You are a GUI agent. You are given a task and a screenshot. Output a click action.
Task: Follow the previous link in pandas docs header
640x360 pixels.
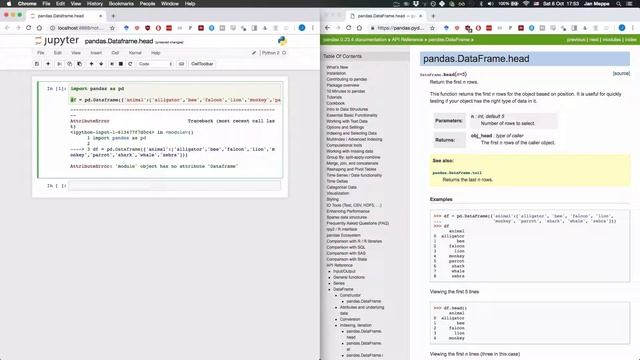click(576, 40)
